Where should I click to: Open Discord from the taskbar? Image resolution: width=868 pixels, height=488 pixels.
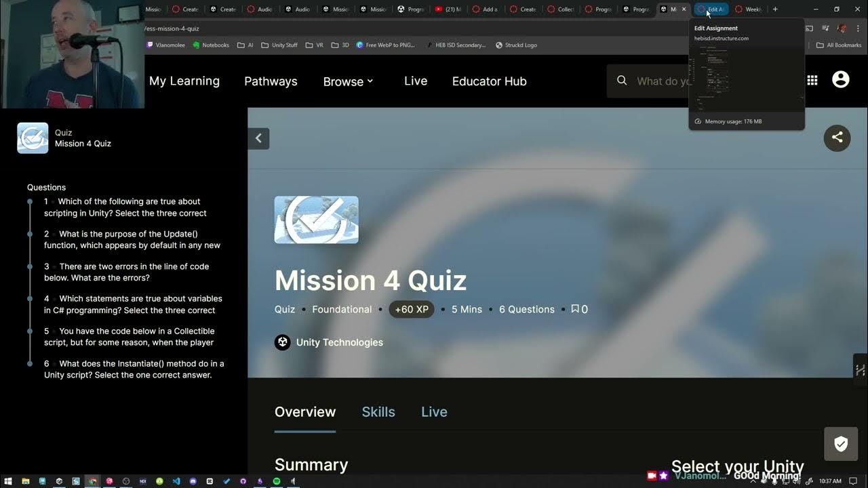click(x=193, y=481)
